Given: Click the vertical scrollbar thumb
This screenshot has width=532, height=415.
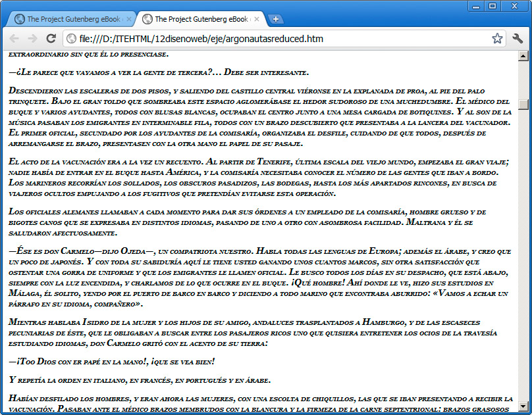Looking at the screenshot, I should [523, 105].
